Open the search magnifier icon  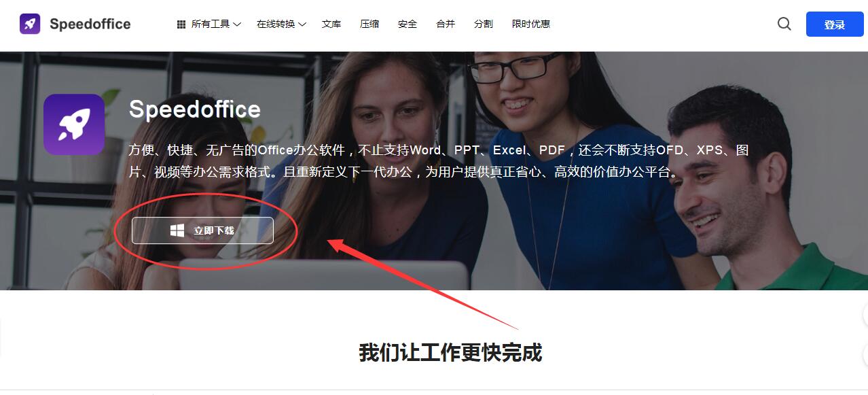pos(784,24)
